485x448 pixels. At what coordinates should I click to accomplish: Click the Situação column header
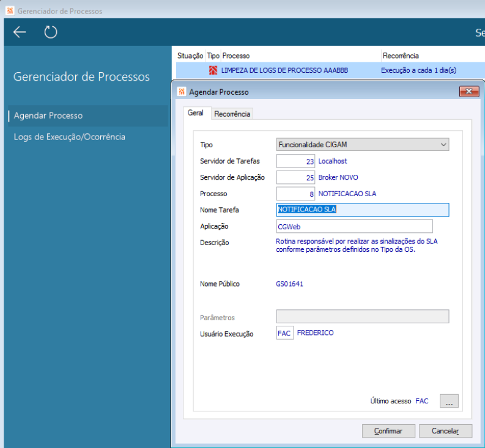coord(190,56)
